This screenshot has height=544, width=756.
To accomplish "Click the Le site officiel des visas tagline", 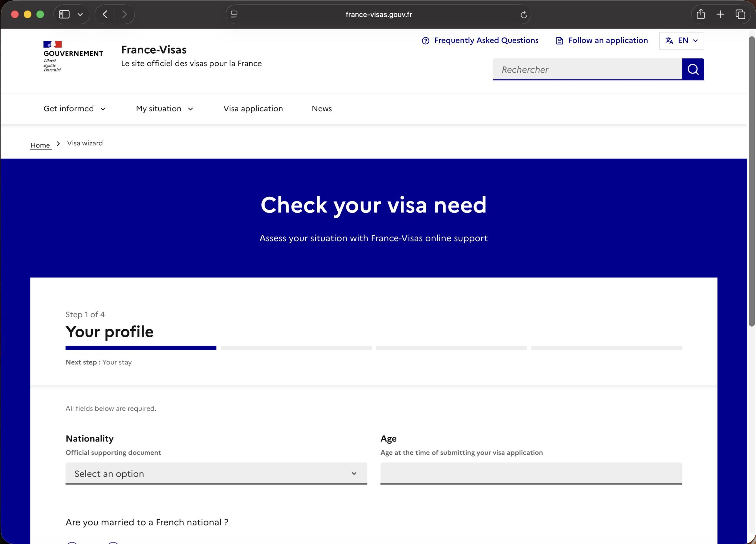I will click(191, 63).
